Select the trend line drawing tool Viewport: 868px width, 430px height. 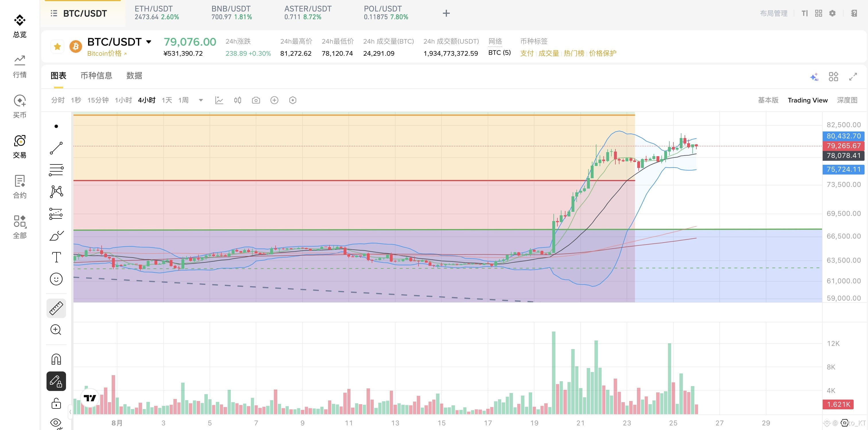(56, 148)
